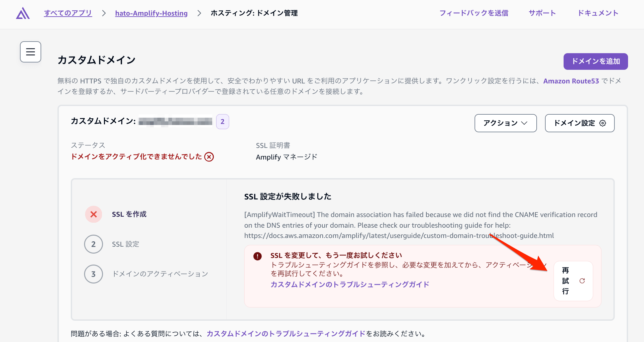This screenshot has height=342, width=644.
Task: Open the hamburger side menu
Action: pos(31,52)
